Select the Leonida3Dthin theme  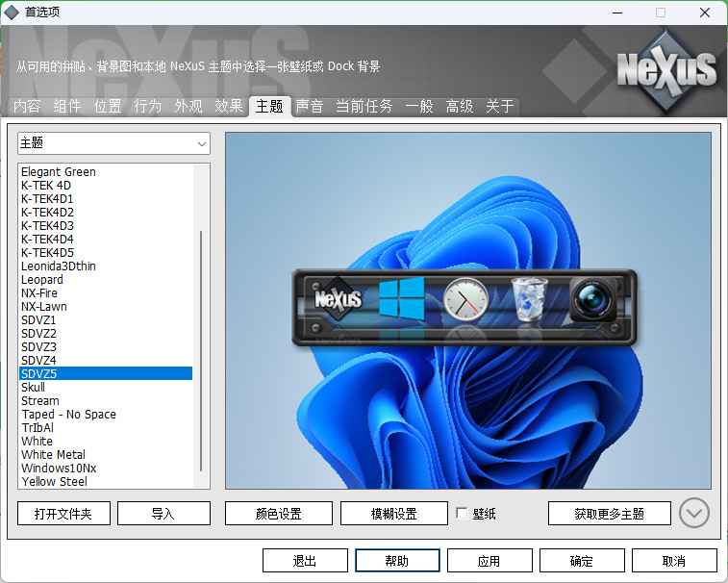pos(106,266)
